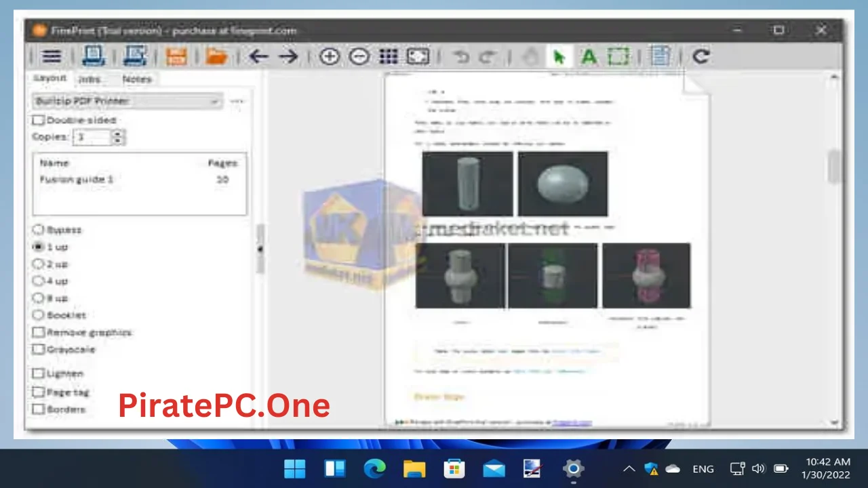Screen dimensions: 868x488
Task: Toggle fit-to-screen view icon
Action: click(x=418, y=57)
